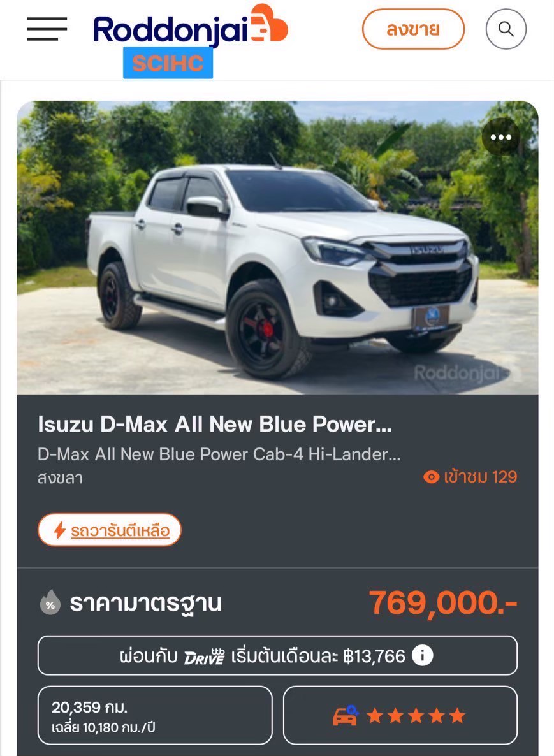Click the eye views icon beside 129
554x756 pixels.
coord(431,477)
